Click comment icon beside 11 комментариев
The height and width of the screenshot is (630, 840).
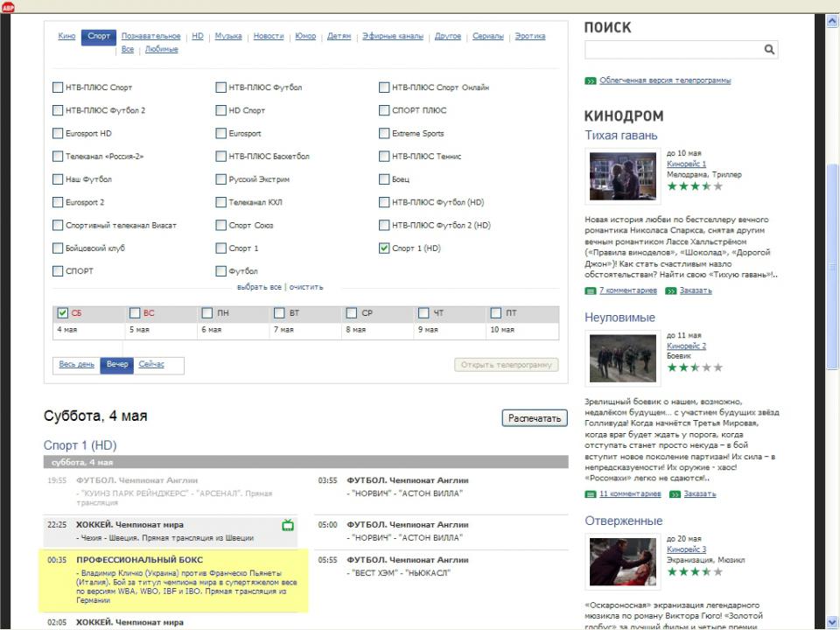pyautogui.click(x=591, y=494)
